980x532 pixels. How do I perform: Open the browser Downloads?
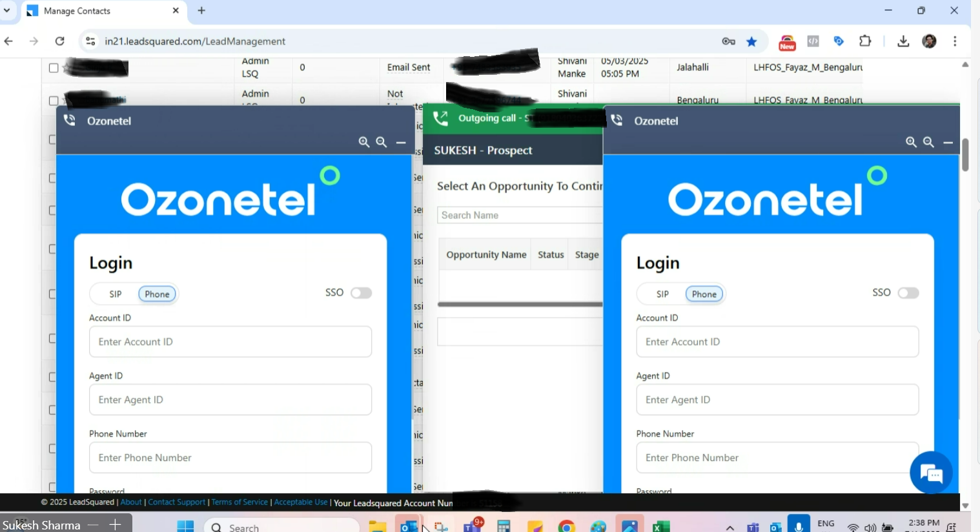click(x=903, y=41)
